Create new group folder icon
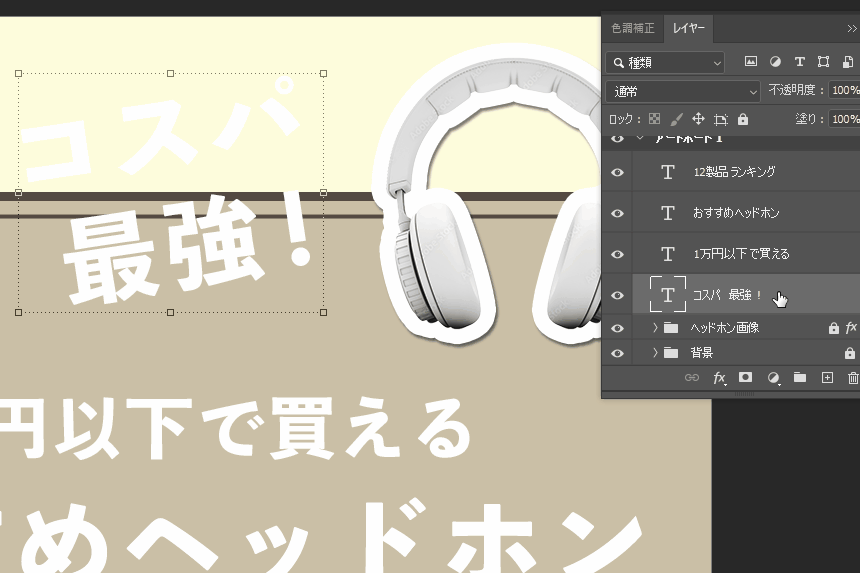The height and width of the screenshot is (573, 860). (x=800, y=377)
